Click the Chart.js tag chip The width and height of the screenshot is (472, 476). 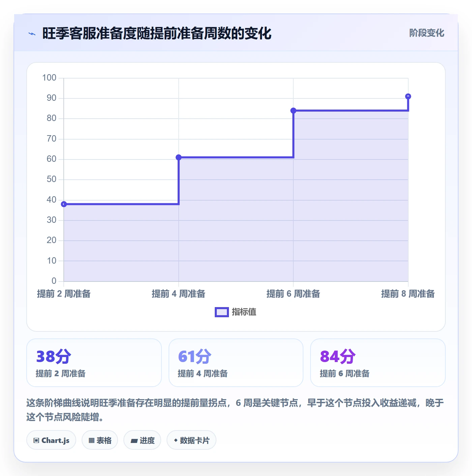click(x=51, y=440)
